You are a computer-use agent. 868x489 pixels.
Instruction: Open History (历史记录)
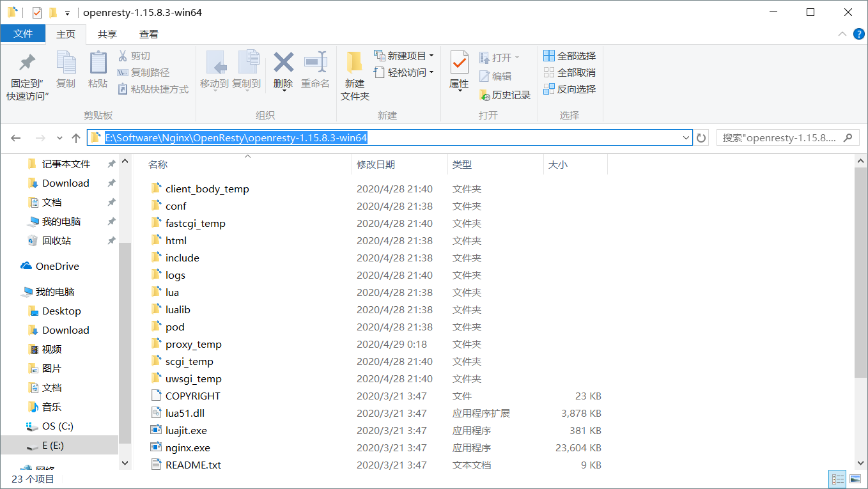pos(505,95)
